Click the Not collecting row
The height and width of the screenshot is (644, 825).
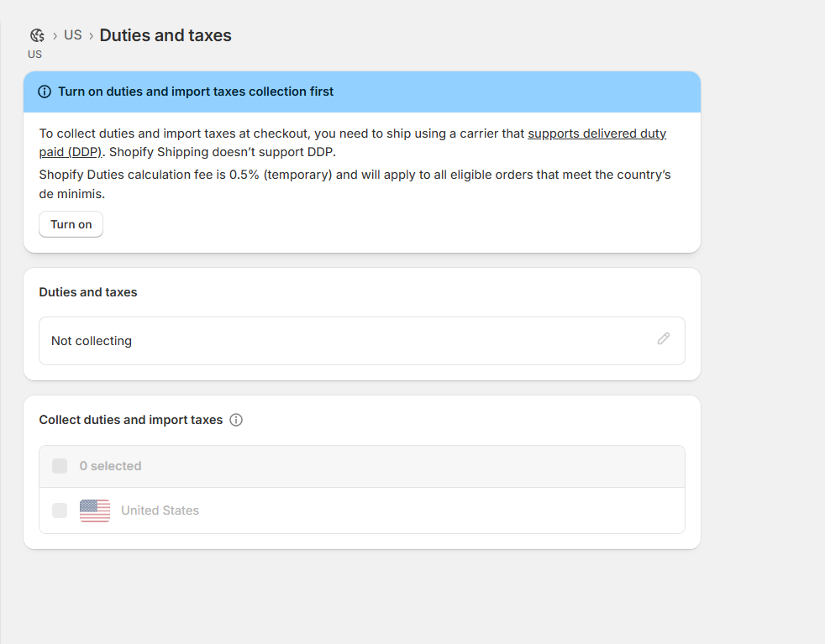click(362, 341)
